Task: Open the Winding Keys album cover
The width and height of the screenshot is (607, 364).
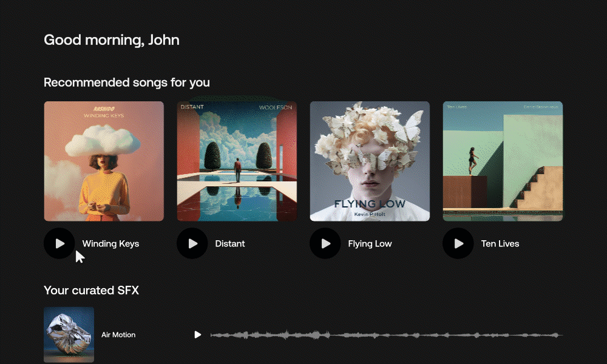Action: pyautogui.click(x=104, y=161)
